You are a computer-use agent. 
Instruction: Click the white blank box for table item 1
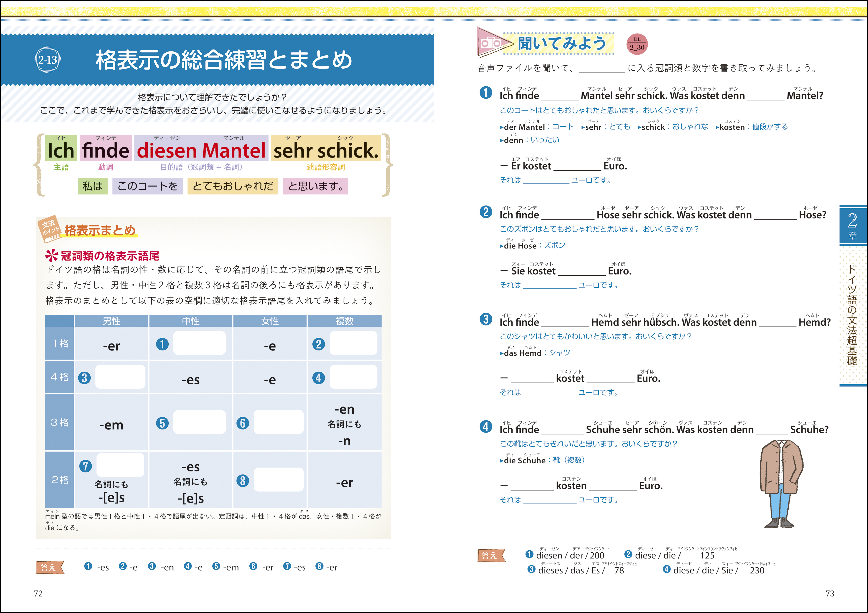tap(199, 343)
